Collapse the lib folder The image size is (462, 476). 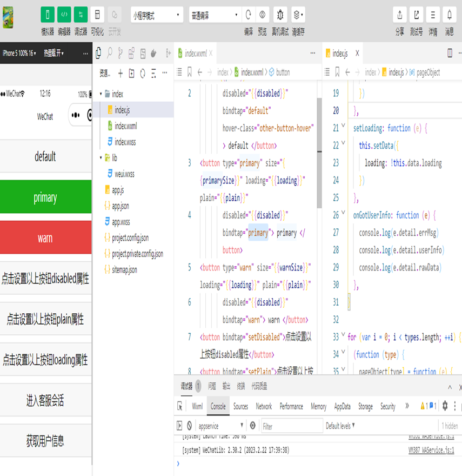tap(101, 158)
